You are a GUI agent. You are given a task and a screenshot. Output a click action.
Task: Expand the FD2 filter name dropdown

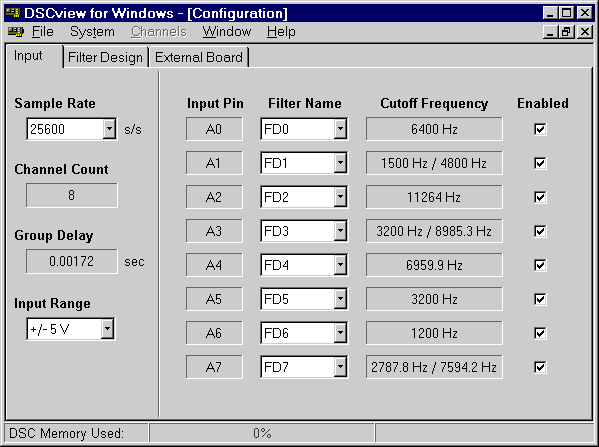coord(340,197)
